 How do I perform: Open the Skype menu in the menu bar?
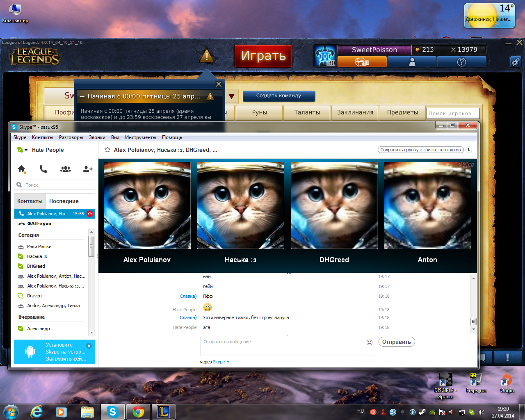pos(20,137)
